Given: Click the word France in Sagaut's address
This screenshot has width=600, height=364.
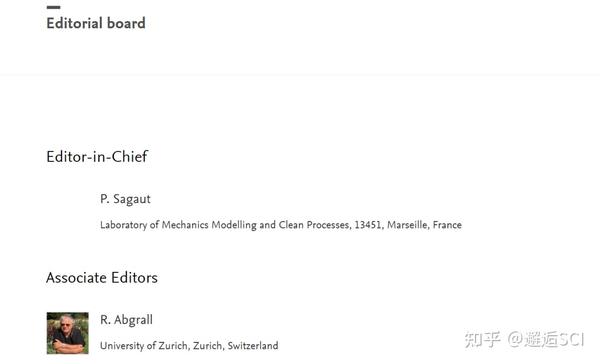Looking at the screenshot, I should tap(447, 225).
